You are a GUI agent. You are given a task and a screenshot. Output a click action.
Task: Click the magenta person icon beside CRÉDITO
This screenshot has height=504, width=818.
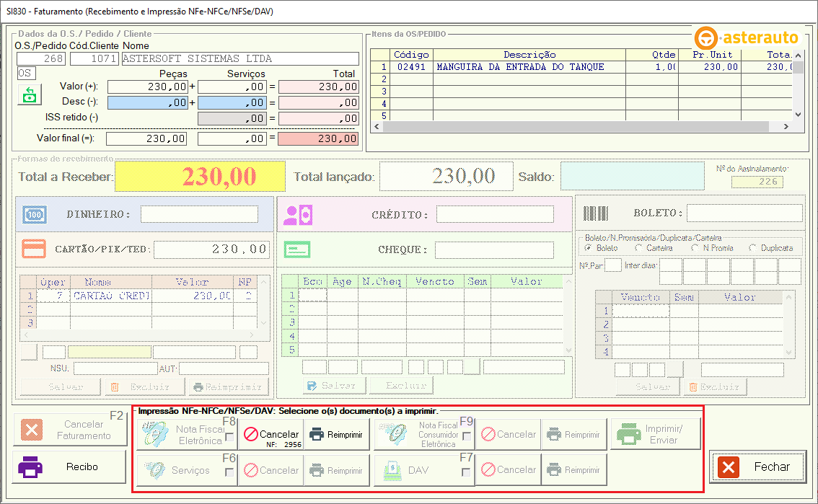[x=298, y=215]
